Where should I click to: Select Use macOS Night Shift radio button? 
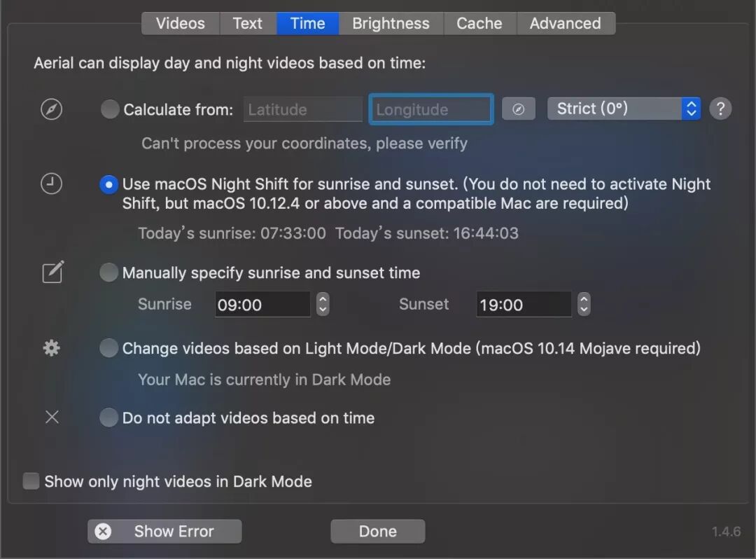[109, 185]
